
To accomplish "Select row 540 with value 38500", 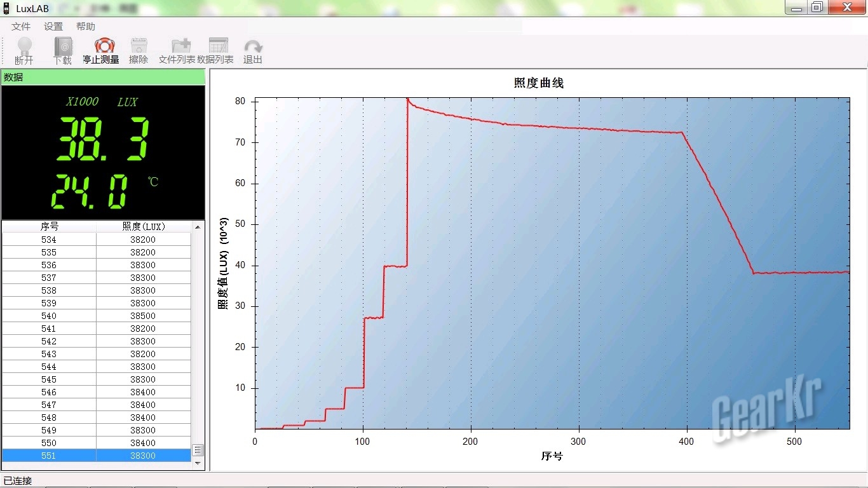I will 97,316.
